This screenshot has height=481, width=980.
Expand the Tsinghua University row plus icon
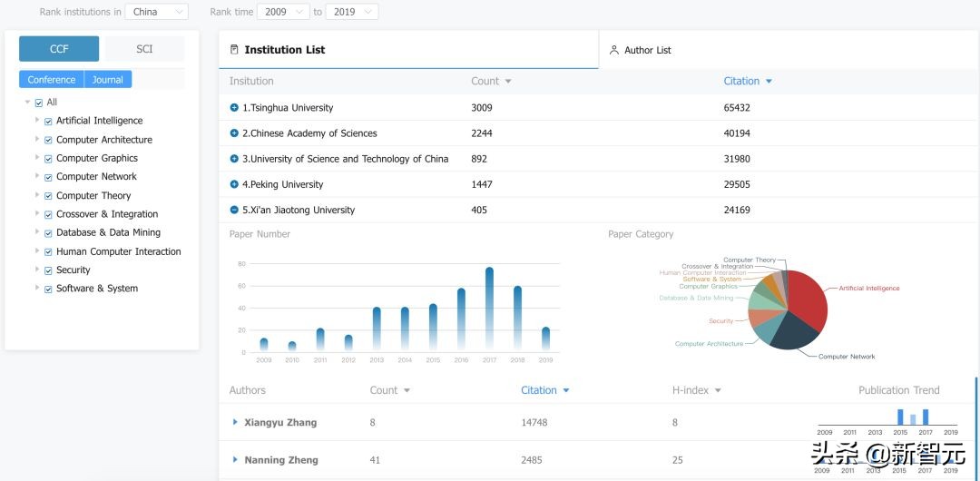point(234,108)
